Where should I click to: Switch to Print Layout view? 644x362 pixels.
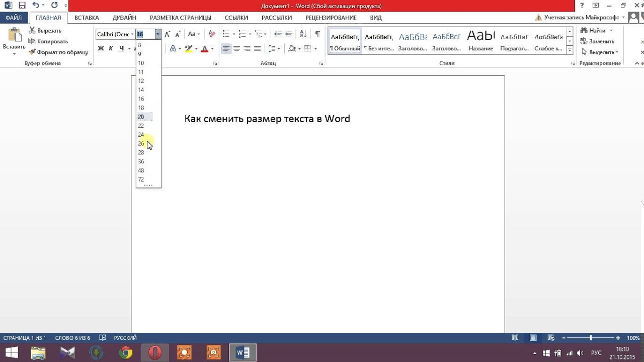533,338
